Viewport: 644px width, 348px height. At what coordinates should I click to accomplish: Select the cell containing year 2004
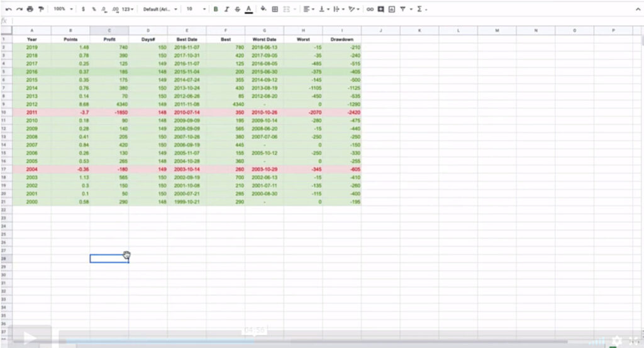(x=31, y=169)
